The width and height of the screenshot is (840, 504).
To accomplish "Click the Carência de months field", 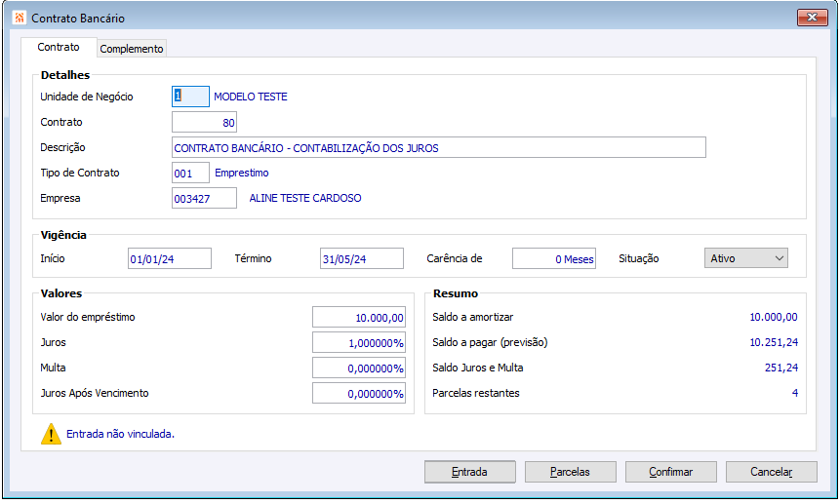I will [554, 259].
